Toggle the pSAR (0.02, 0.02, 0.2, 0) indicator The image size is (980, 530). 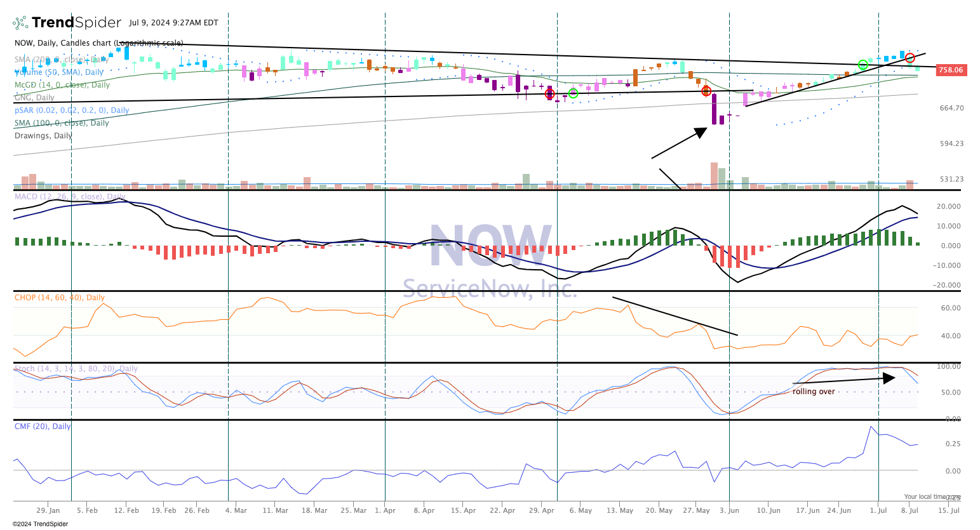pyautogui.click(x=71, y=110)
